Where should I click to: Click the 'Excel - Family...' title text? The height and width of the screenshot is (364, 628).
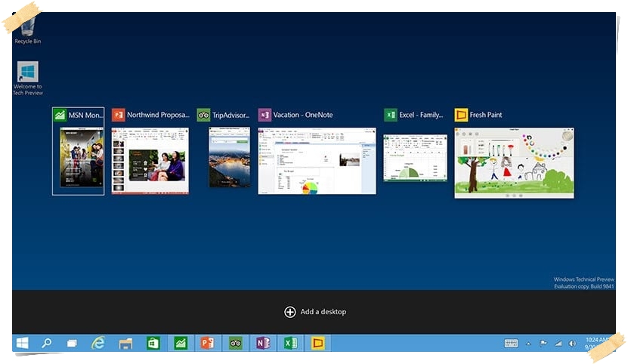tap(421, 115)
